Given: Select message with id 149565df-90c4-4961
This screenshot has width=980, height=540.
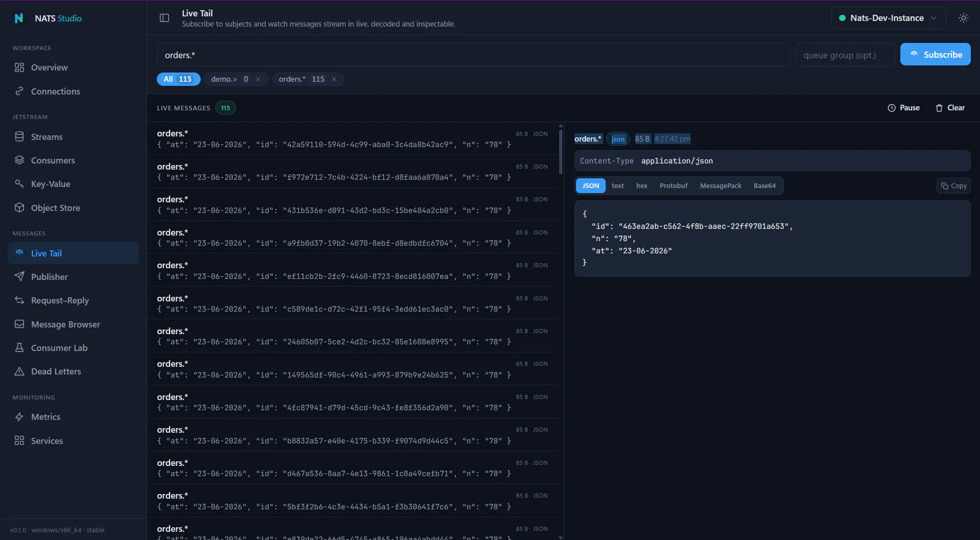Looking at the screenshot, I should click(x=352, y=369).
